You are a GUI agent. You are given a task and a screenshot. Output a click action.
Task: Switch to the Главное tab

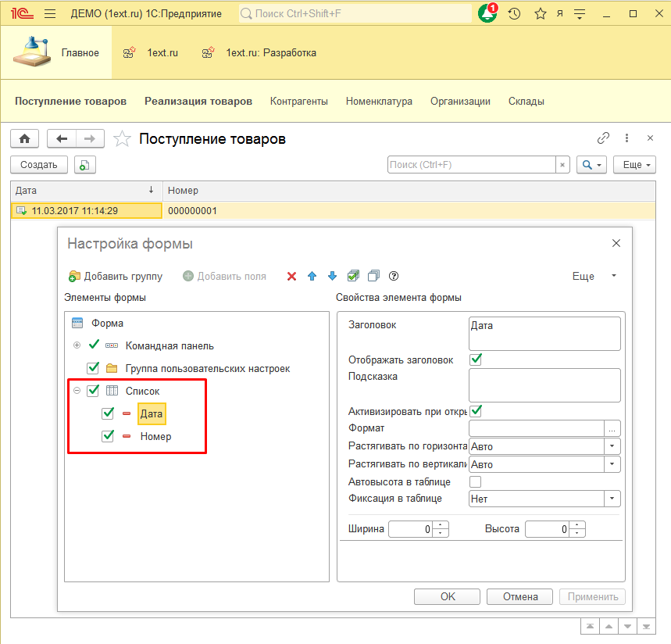coord(79,53)
